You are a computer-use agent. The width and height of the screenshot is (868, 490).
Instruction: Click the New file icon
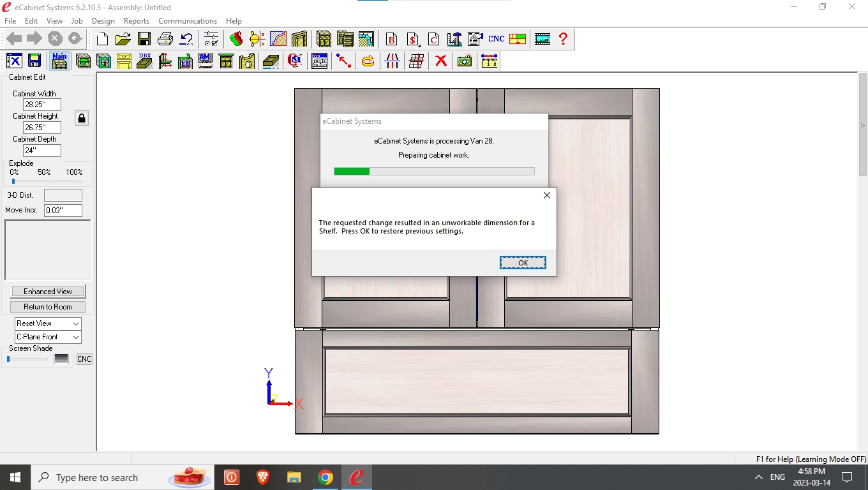[102, 39]
